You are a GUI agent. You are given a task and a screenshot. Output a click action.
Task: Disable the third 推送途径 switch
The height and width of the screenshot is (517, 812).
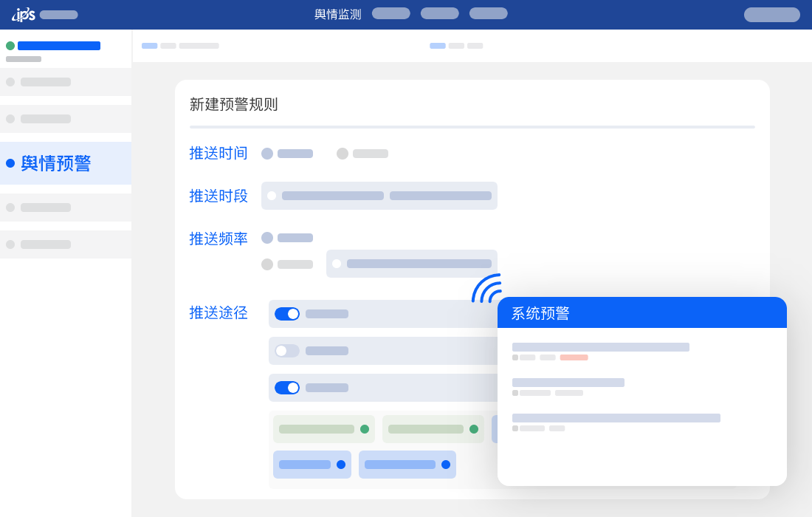tap(287, 388)
